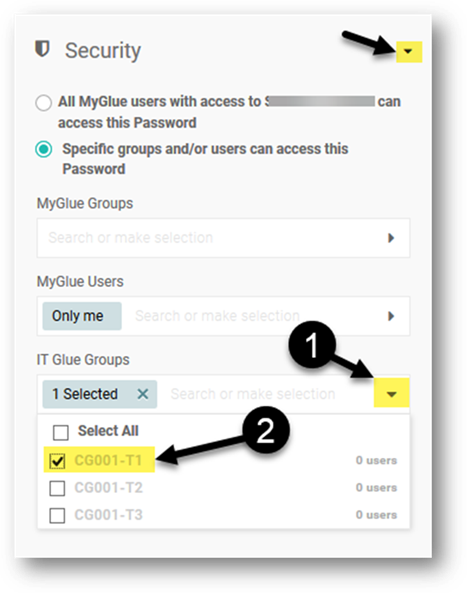Select the CG001-T2 group entry
The image size is (467, 593).
pyautogui.click(x=223, y=488)
